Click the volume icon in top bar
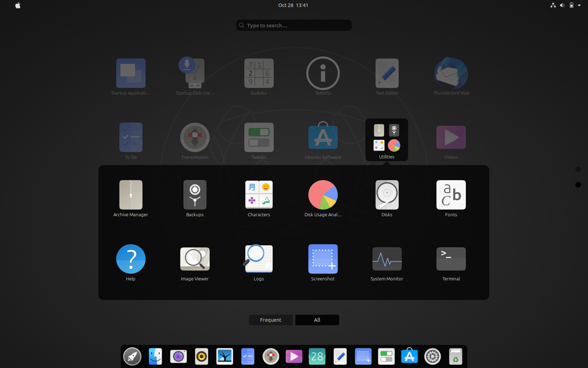 coord(562,5)
